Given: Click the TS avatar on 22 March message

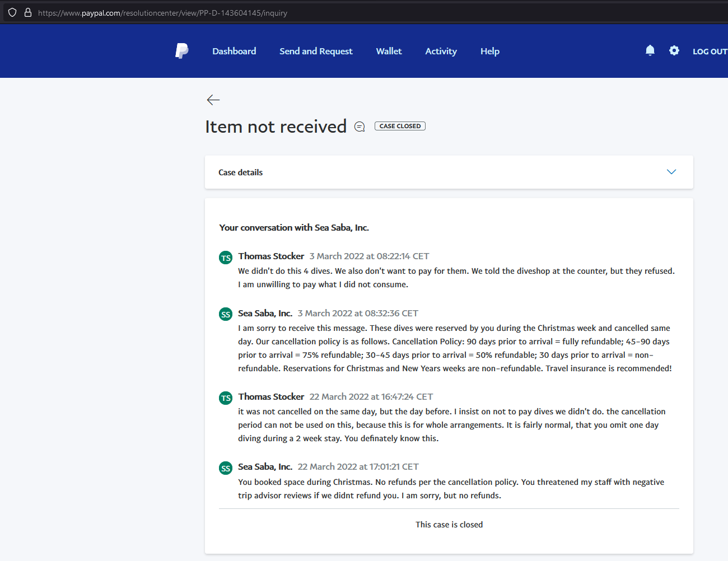Looking at the screenshot, I should [226, 398].
